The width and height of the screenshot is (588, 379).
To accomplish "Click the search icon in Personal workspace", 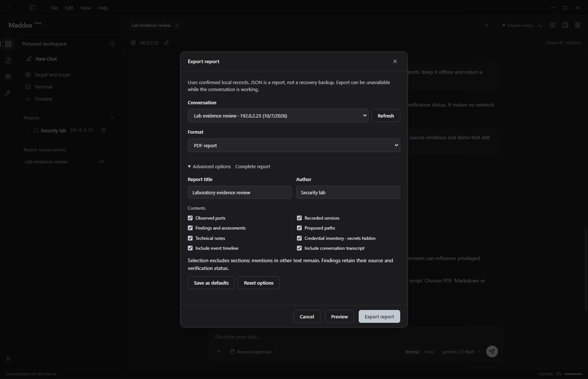I will 112,43.
